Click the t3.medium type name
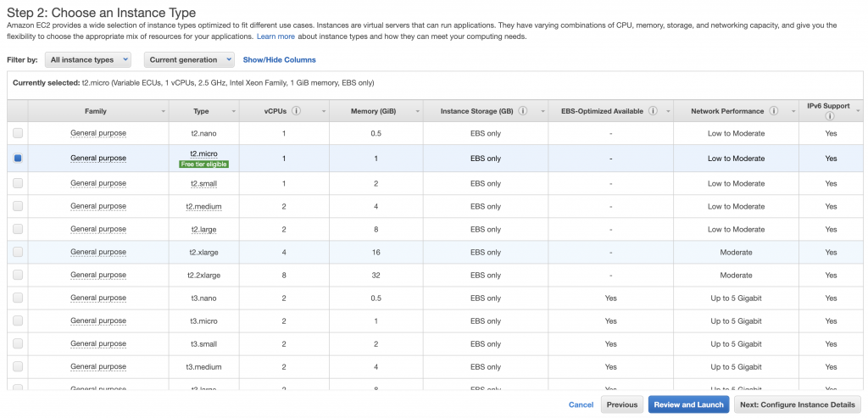The height and width of the screenshot is (418, 868). (203, 367)
